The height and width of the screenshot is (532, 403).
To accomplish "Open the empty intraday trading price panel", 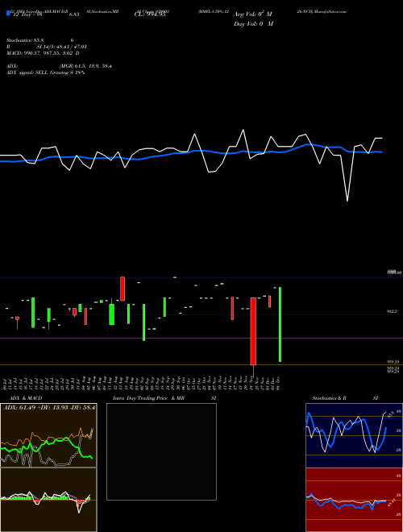I will (161, 451).
